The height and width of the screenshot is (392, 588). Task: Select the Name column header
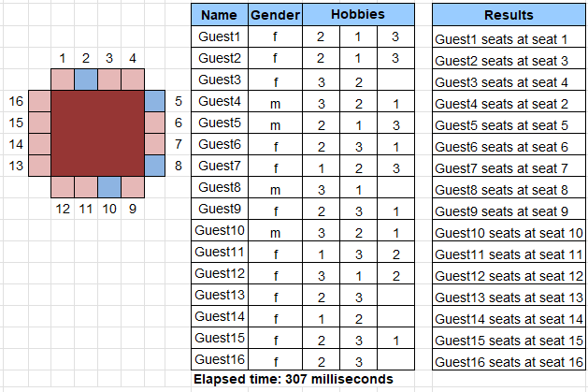tap(220, 15)
